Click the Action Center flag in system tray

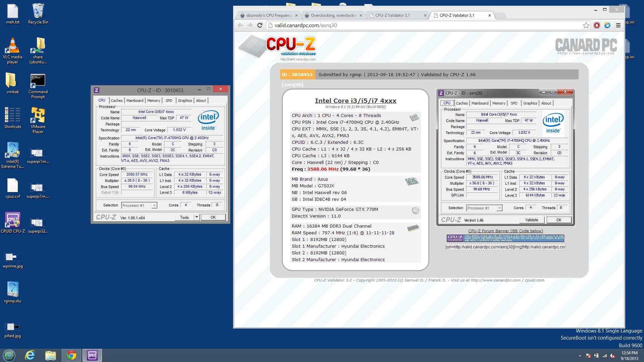point(588,356)
